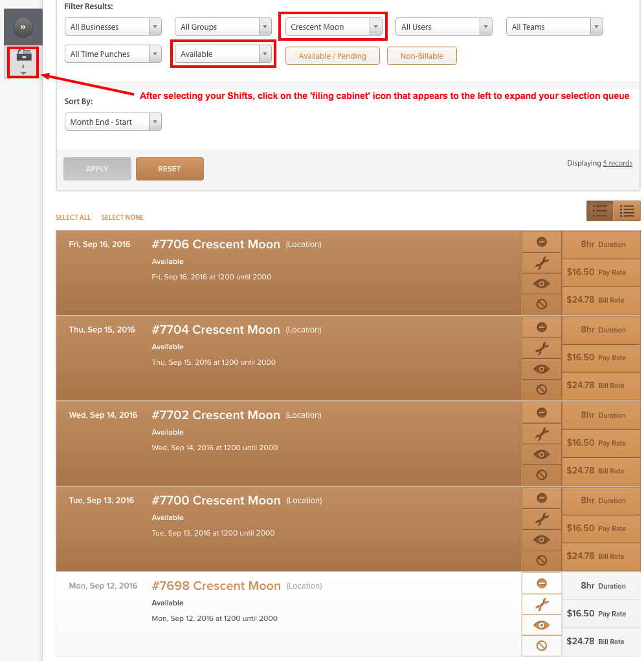This screenshot has width=644, height=661.
Task: Click the 8hr Duration of shift #7698
Action: [601, 586]
